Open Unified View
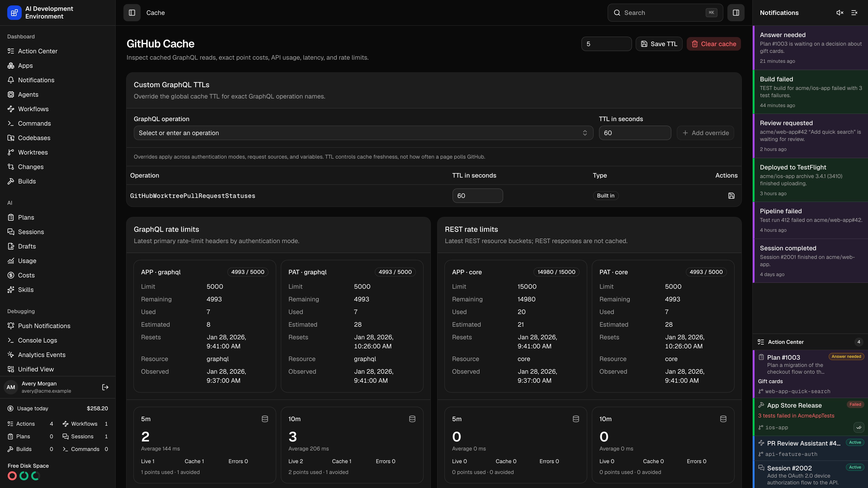 pos(58,369)
